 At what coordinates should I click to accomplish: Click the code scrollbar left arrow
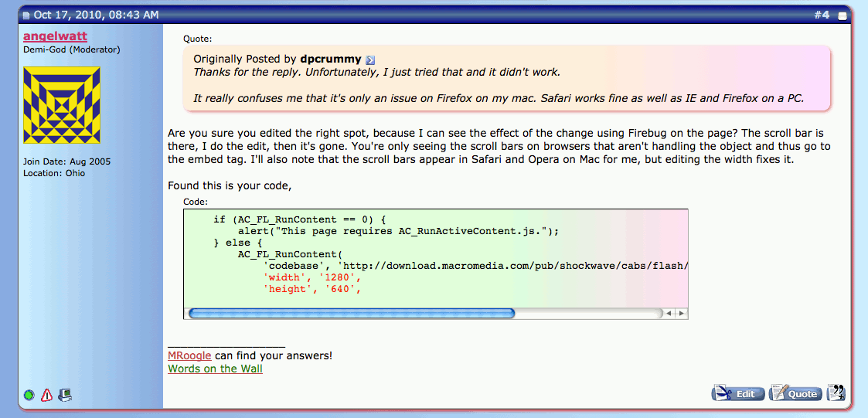coord(669,313)
